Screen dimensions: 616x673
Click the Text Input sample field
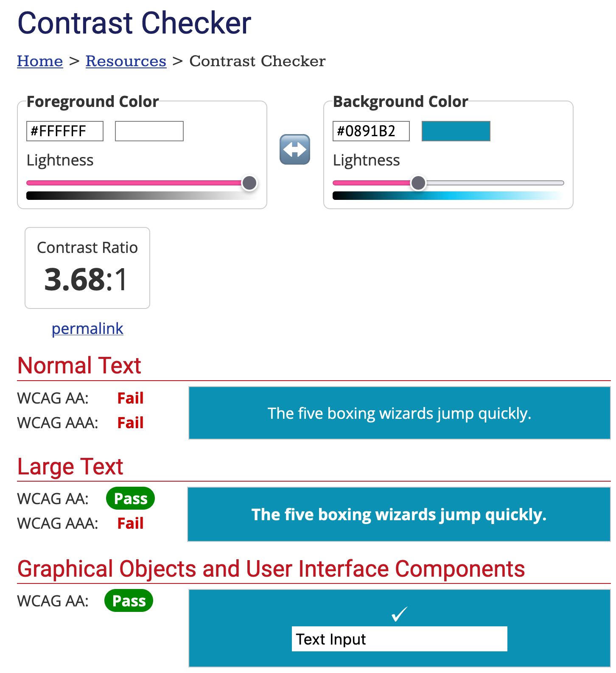(400, 639)
